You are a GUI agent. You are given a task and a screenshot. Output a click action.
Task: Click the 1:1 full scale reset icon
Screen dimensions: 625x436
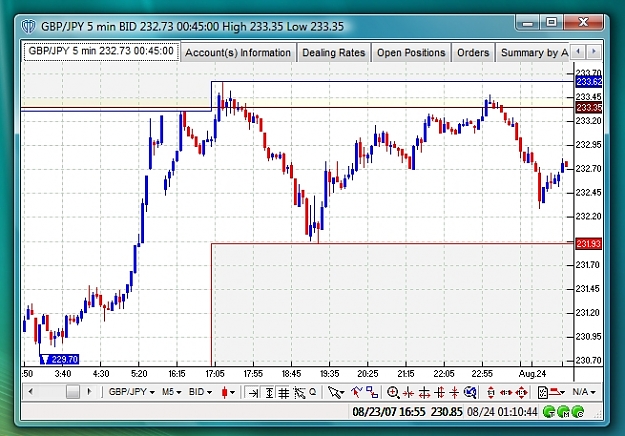[x=521, y=393]
